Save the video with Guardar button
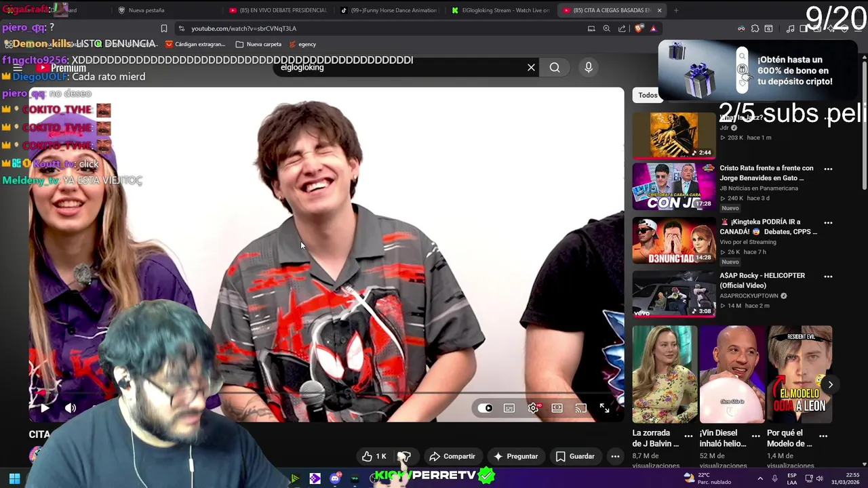868x488 pixels. pos(575,456)
